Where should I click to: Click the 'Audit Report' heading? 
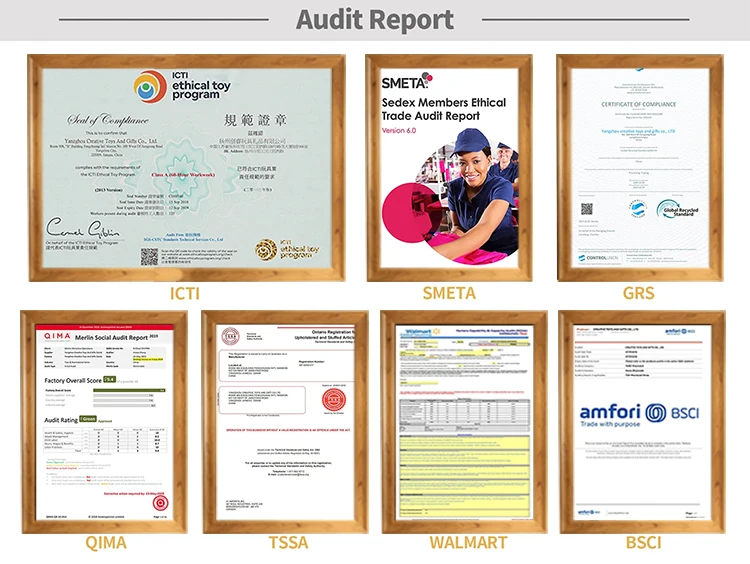click(375, 20)
